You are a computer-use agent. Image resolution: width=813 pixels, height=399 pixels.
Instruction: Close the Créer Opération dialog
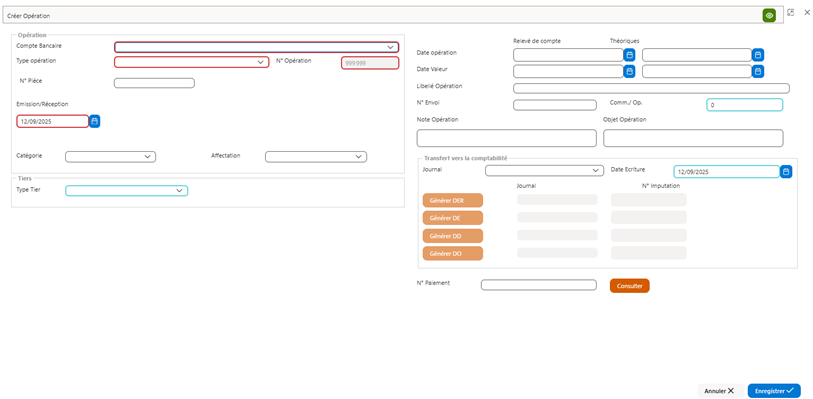[x=806, y=13]
